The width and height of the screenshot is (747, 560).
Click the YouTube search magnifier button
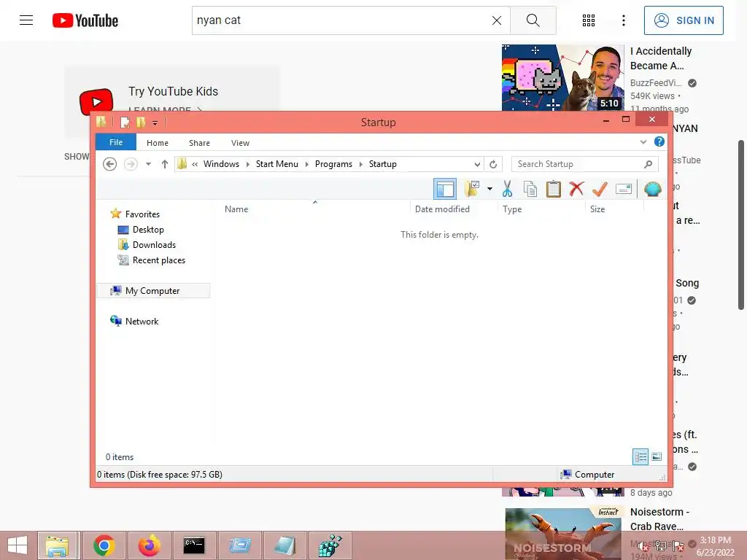[x=533, y=20]
